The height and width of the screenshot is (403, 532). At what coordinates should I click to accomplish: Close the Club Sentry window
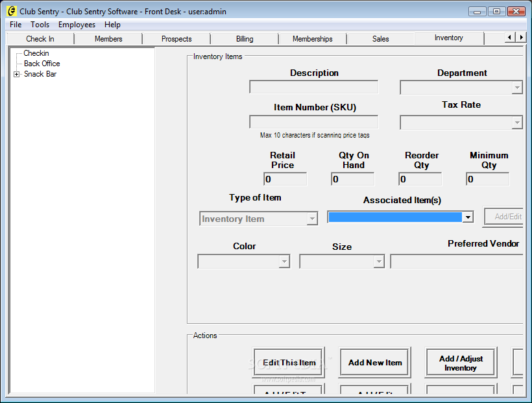(516, 12)
